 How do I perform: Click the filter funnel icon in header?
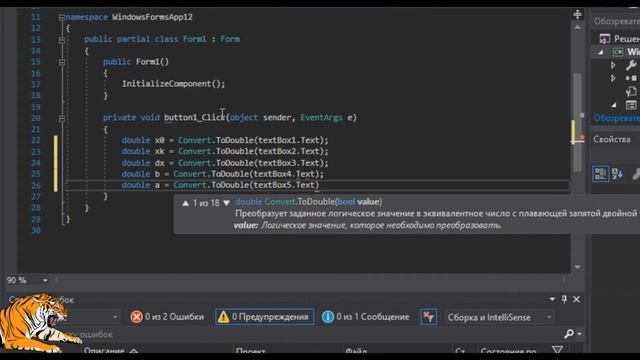557,350
